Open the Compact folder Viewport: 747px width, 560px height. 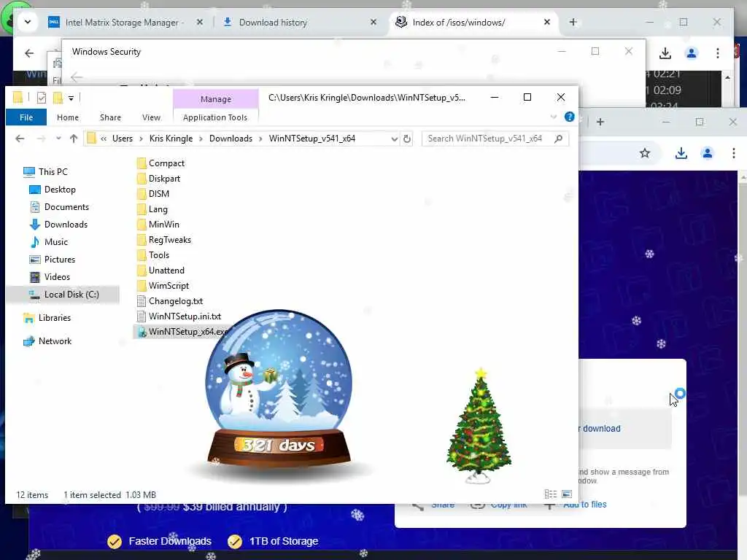160,163
